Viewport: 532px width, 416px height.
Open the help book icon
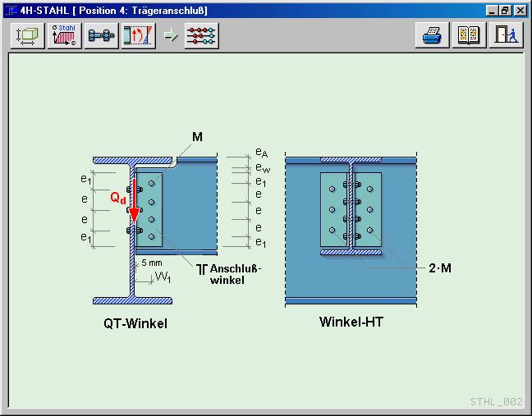469,36
